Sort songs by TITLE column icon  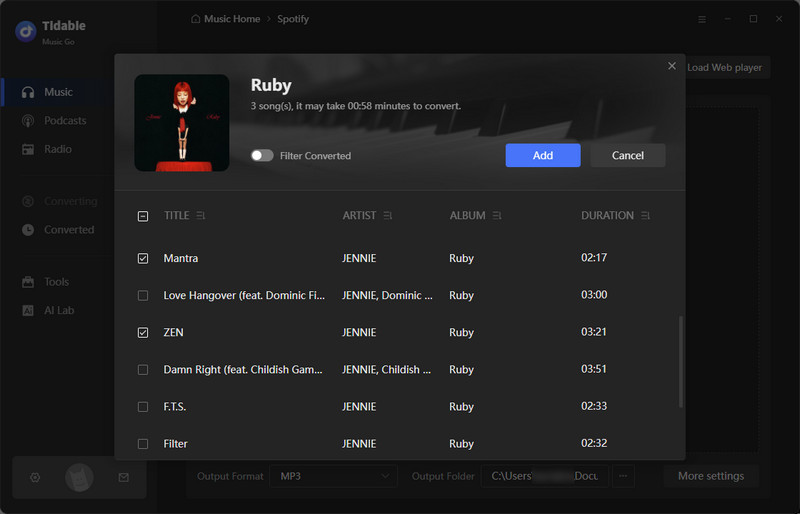point(201,216)
